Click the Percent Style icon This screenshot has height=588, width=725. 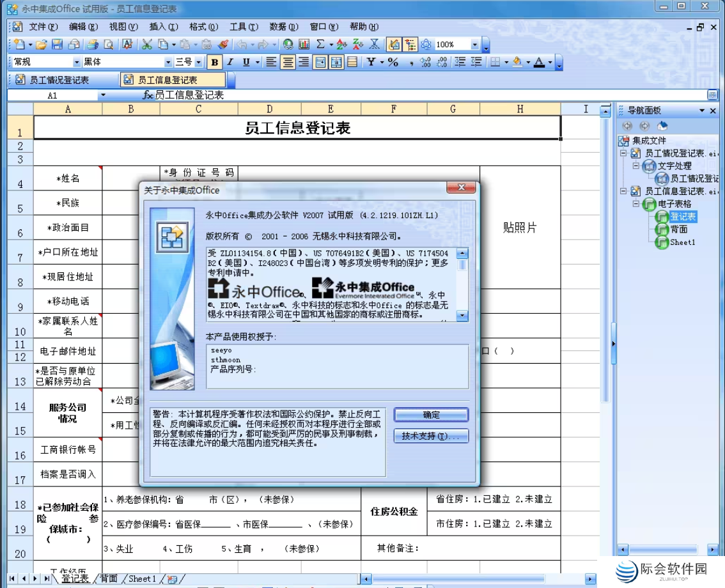(x=393, y=62)
